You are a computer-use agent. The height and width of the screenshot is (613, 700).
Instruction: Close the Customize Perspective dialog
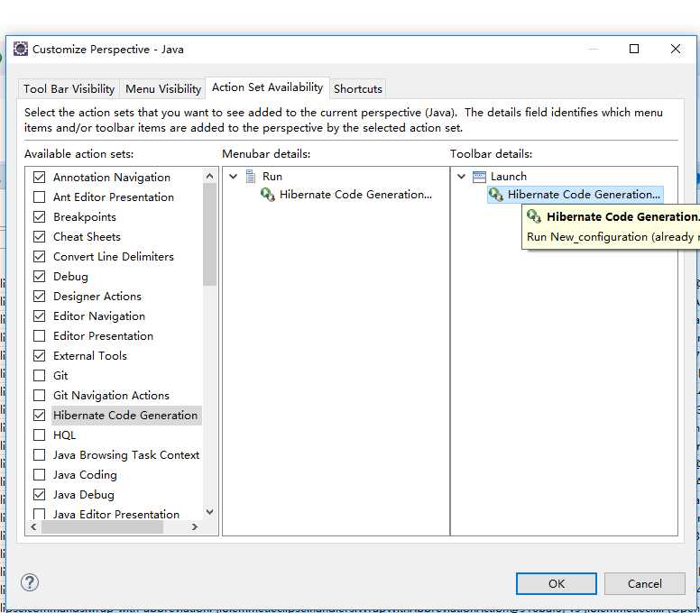(676, 49)
